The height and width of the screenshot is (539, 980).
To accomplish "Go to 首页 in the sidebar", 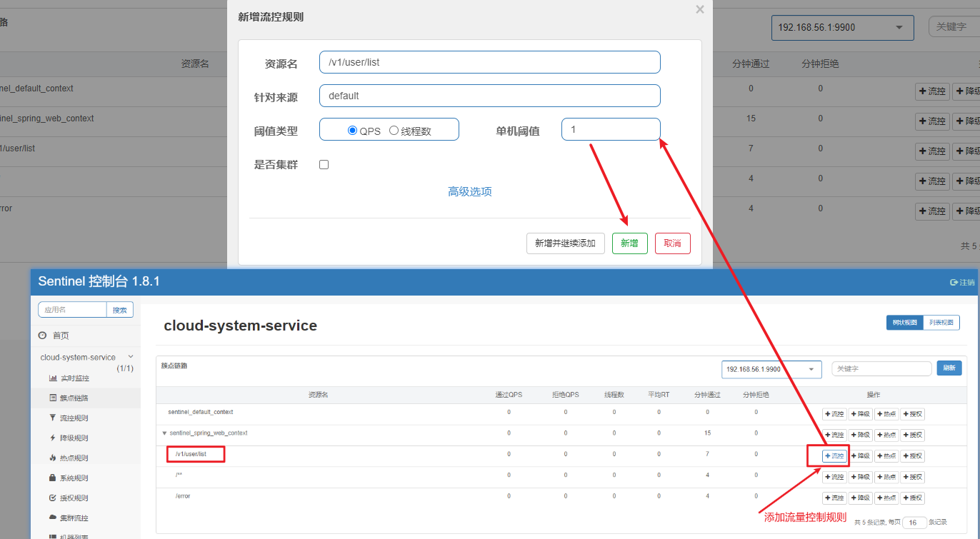I will [61, 336].
